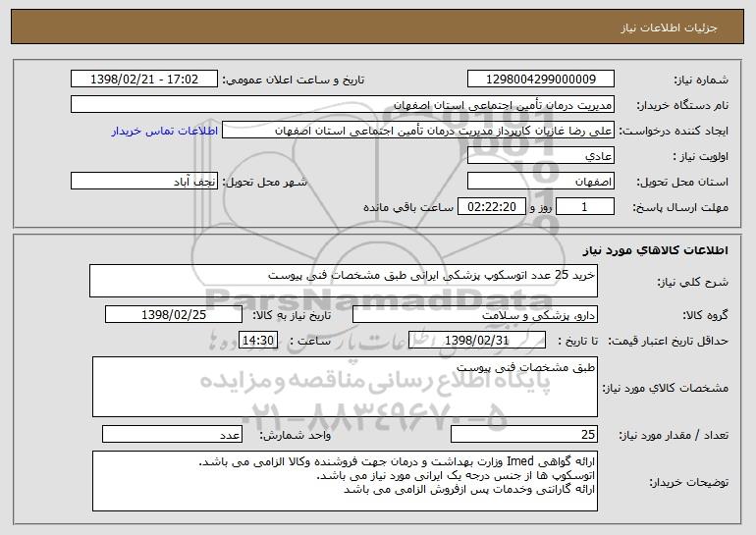This screenshot has width=756, height=535.
Task: Click the buyer organization name field
Action: click(x=343, y=104)
